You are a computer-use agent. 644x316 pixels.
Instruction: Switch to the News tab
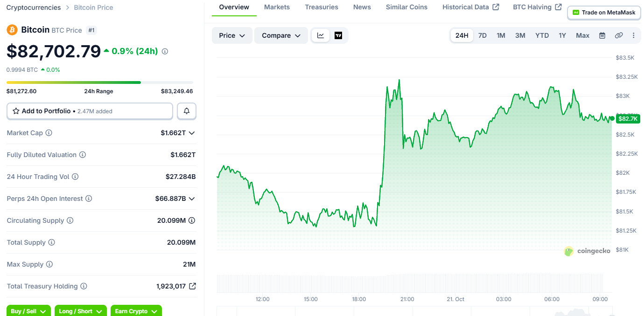tap(362, 7)
